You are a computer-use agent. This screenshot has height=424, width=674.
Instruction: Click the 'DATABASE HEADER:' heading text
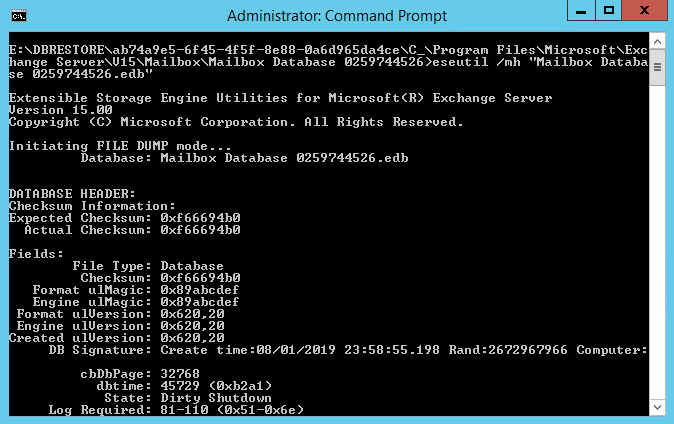point(72,194)
